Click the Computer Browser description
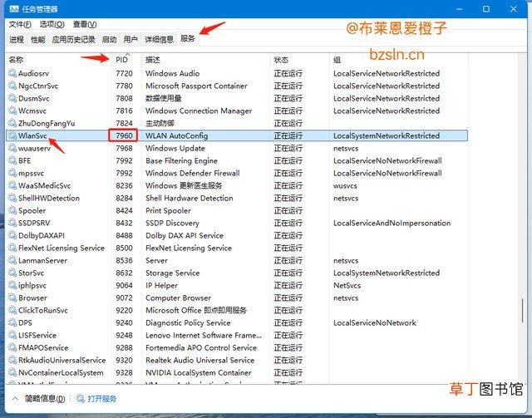This screenshot has width=532, height=418. point(178,298)
